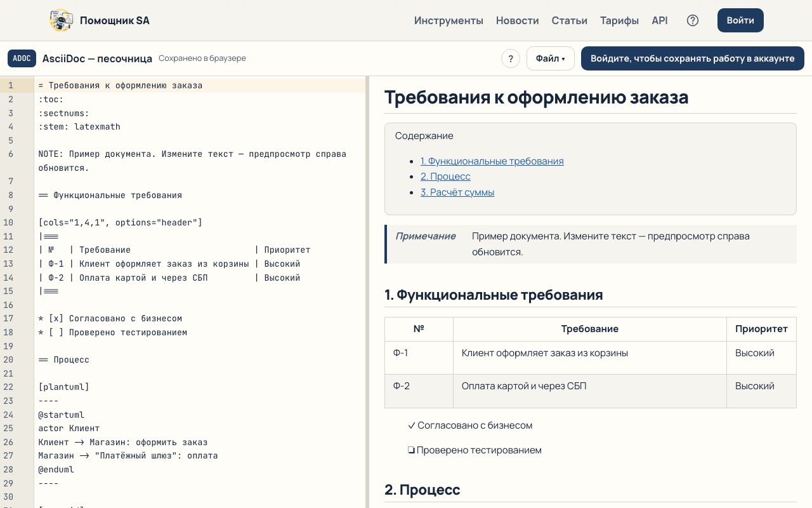Click the Оплата картой и через СБП table cell
This screenshot has height=508, width=812.
(589, 391)
